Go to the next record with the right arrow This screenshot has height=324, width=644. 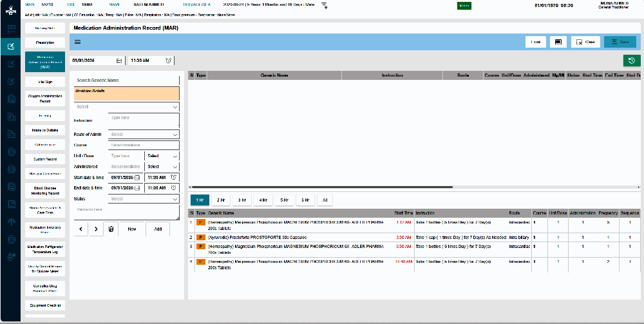click(x=96, y=229)
